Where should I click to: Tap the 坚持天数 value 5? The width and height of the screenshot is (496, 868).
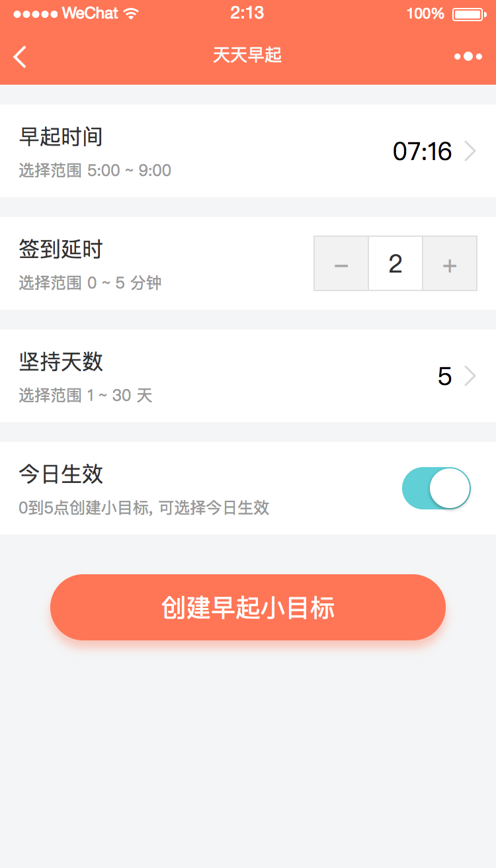coord(444,376)
